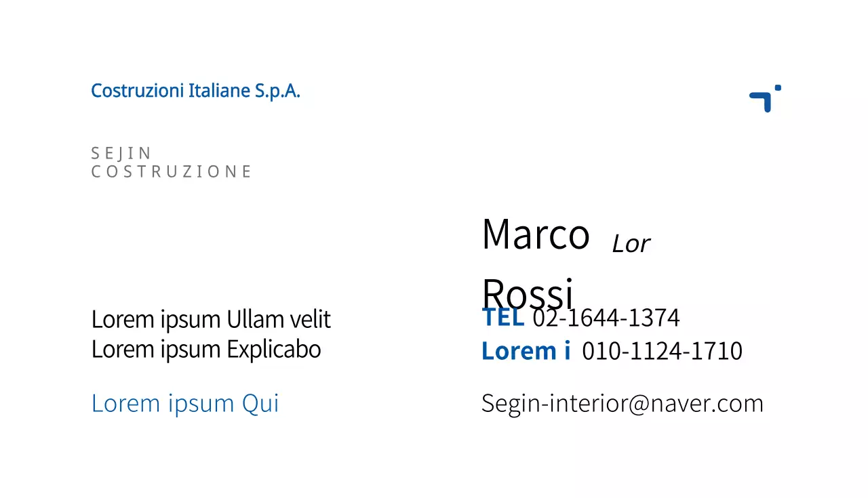Select the surname Rossi
The width and height of the screenshot is (868, 498).
pyautogui.click(x=528, y=293)
